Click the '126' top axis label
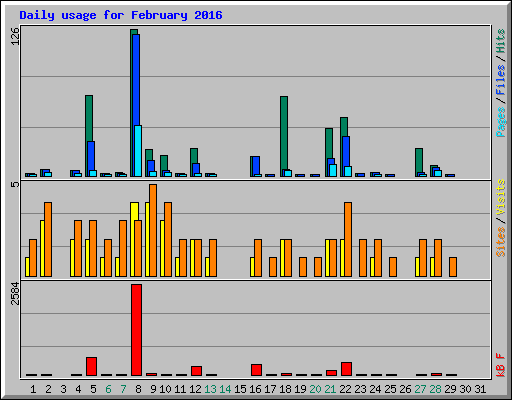 coord(15,37)
